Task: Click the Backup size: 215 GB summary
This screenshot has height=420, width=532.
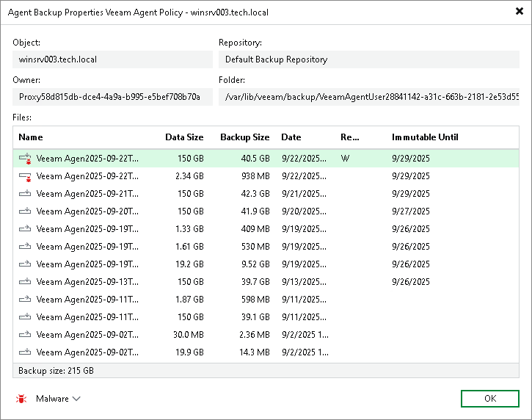Action: tap(56, 371)
